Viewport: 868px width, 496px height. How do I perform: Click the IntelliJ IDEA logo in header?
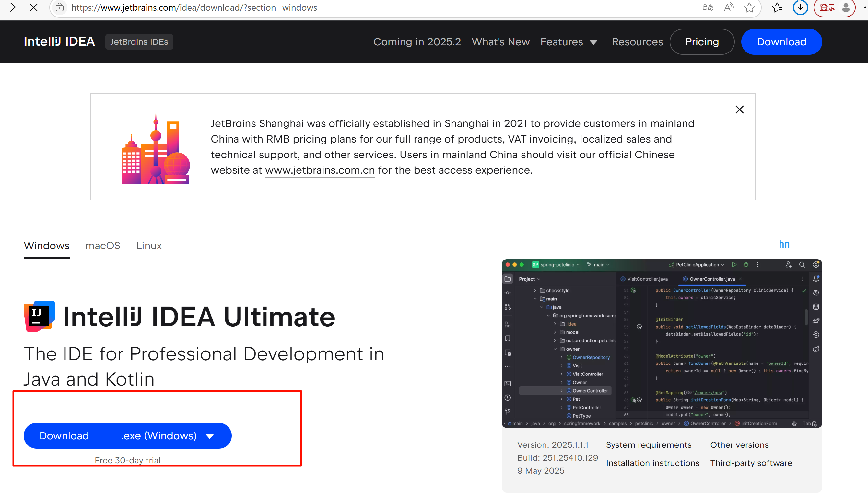pos(59,41)
